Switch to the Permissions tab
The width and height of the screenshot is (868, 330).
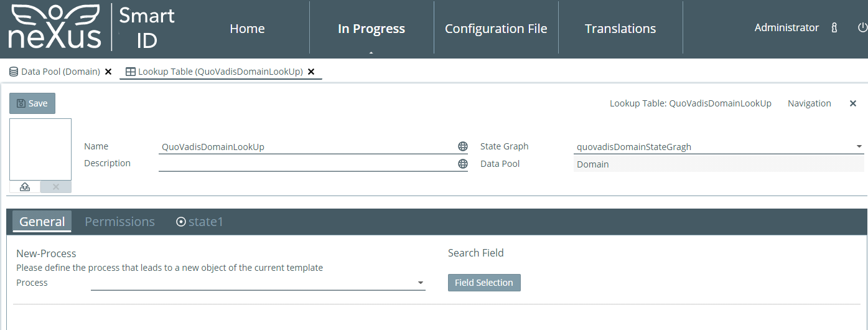point(119,222)
